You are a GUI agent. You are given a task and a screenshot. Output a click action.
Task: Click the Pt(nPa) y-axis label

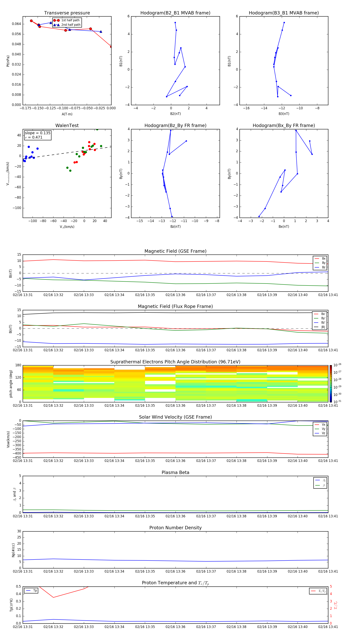pyautogui.click(x=8, y=61)
